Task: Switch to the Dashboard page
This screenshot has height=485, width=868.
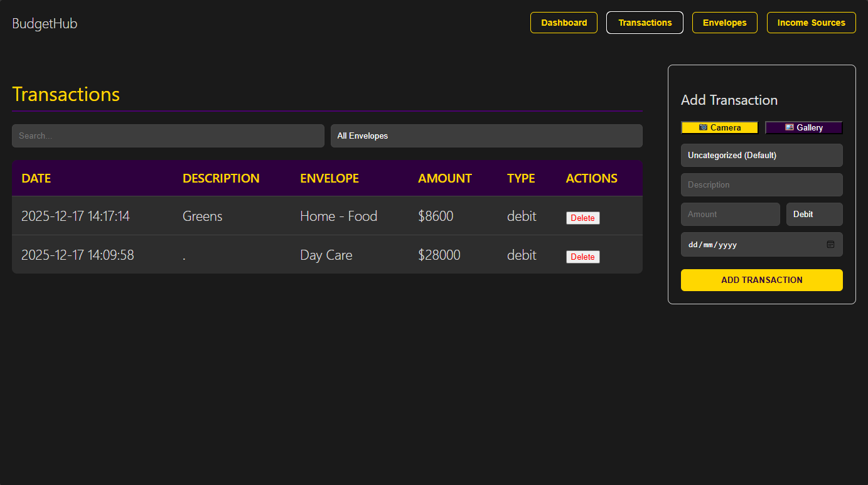Action: click(563, 23)
